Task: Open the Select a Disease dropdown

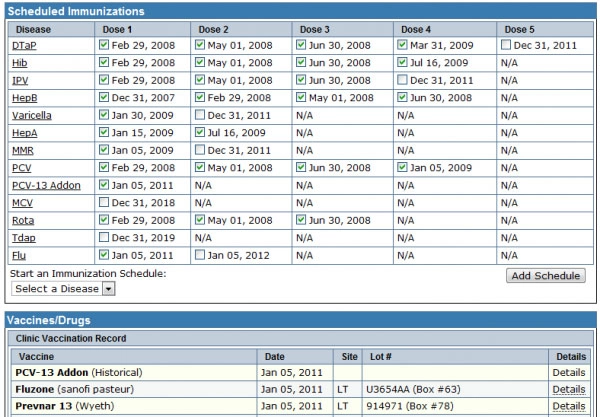Action: (63, 288)
